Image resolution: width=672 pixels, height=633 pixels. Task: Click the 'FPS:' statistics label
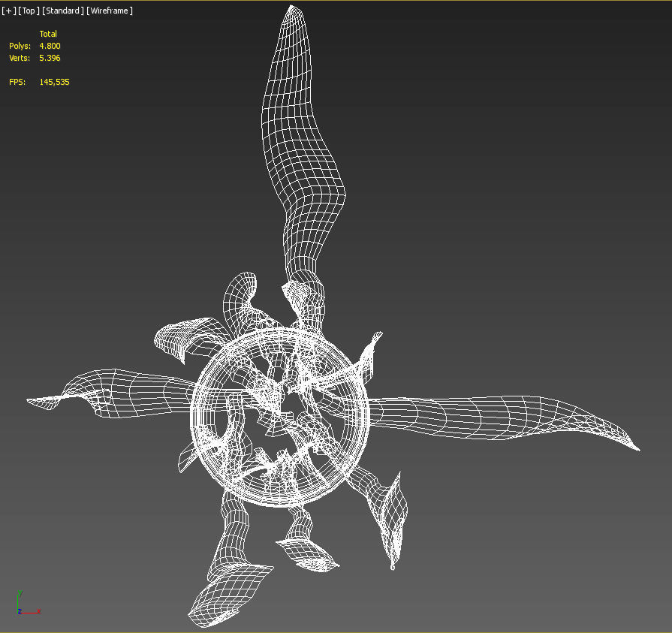(17, 82)
